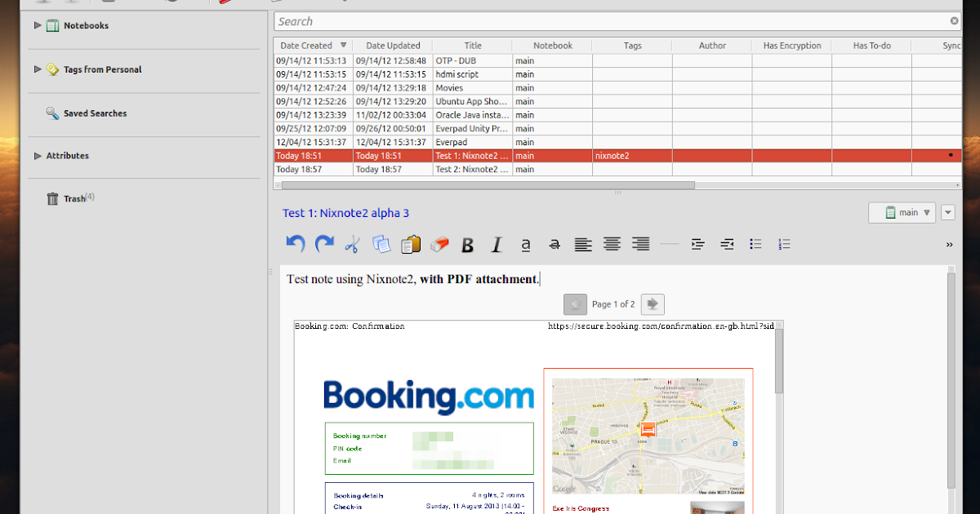Expand the Attributes section

pos(38,156)
